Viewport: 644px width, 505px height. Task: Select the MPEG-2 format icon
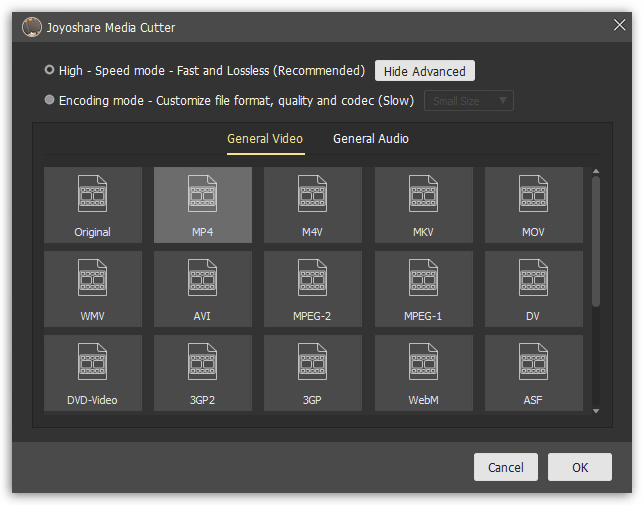pos(313,289)
